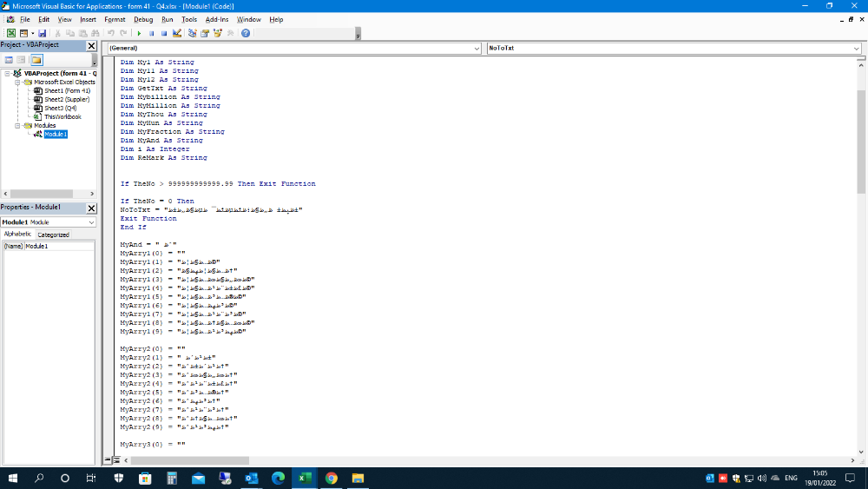Image resolution: width=868 pixels, height=489 pixels.
Task: Click the blue Help question mark icon
Action: pyautogui.click(x=246, y=33)
